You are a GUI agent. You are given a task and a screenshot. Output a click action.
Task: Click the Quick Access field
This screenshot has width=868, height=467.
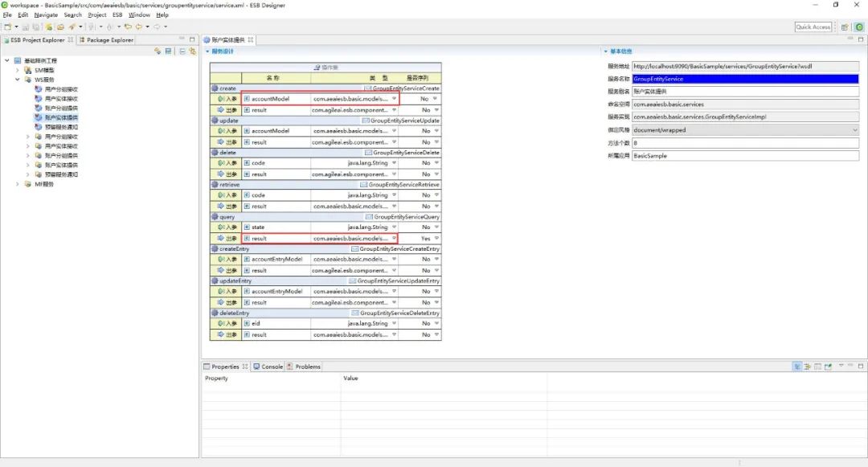coord(813,27)
